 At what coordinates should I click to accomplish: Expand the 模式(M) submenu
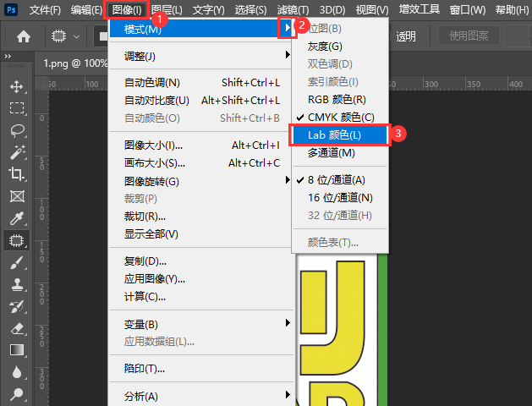point(200,29)
